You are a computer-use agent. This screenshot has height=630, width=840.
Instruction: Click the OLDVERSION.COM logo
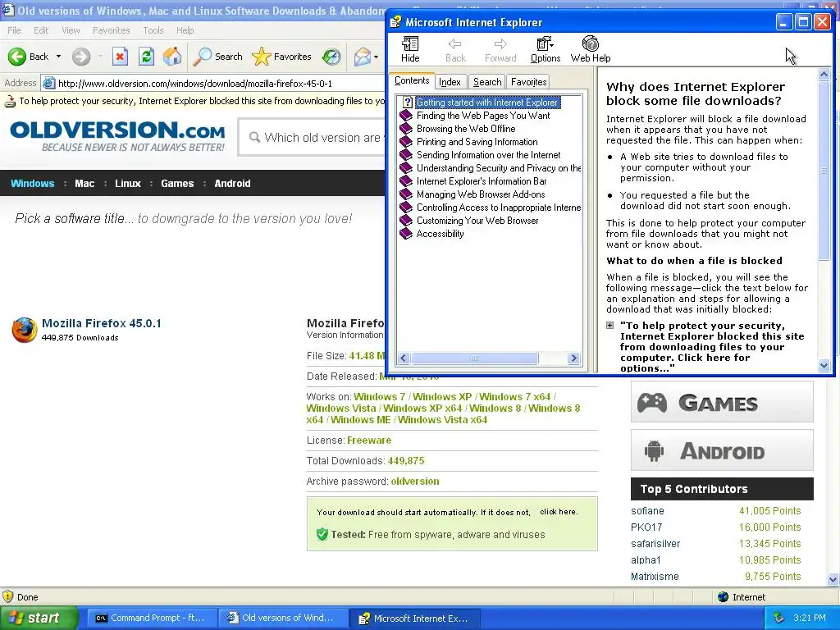pyautogui.click(x=117, y=135)
